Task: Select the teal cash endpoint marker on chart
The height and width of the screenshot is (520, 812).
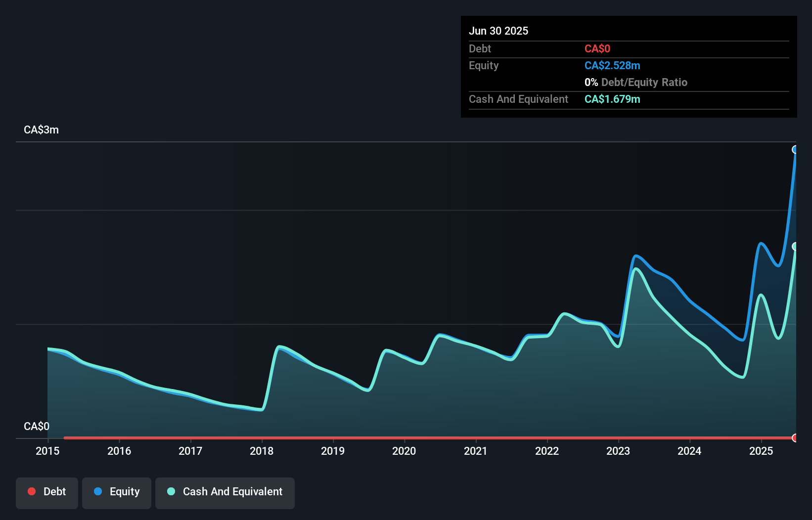Action: coord(795,245)
